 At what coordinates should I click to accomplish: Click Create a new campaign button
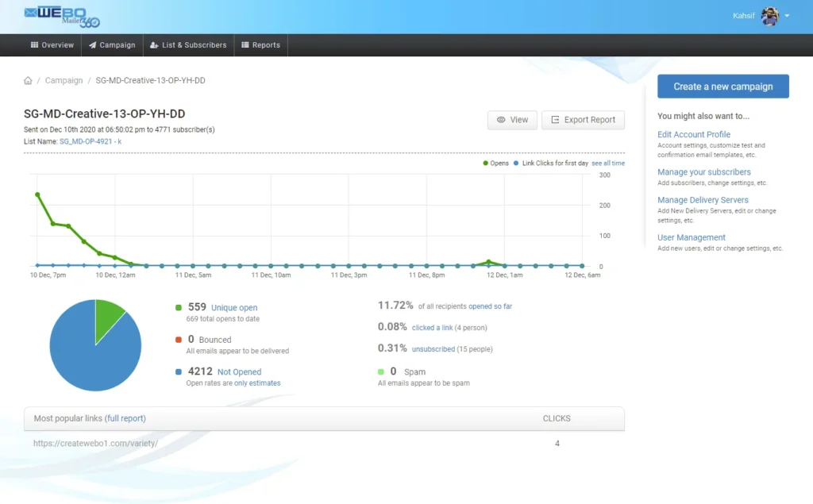722,87
